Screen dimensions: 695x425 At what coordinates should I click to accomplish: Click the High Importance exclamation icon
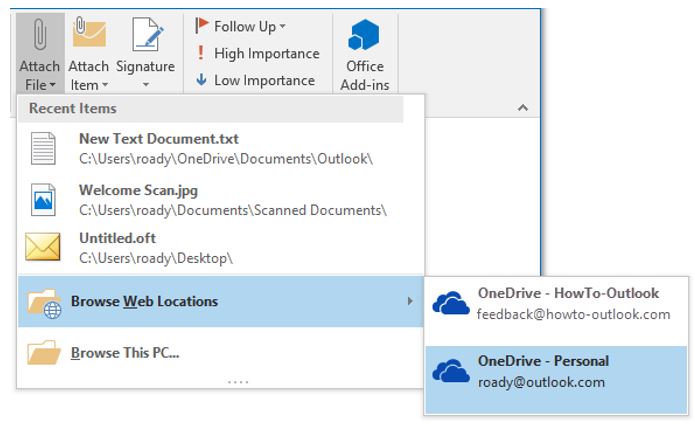201,53
